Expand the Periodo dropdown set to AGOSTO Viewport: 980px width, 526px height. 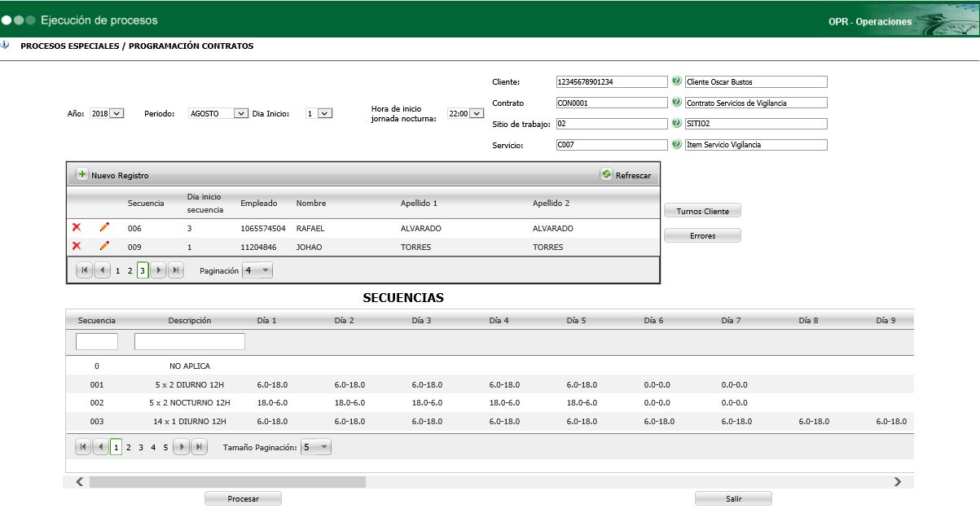point(218,113)
